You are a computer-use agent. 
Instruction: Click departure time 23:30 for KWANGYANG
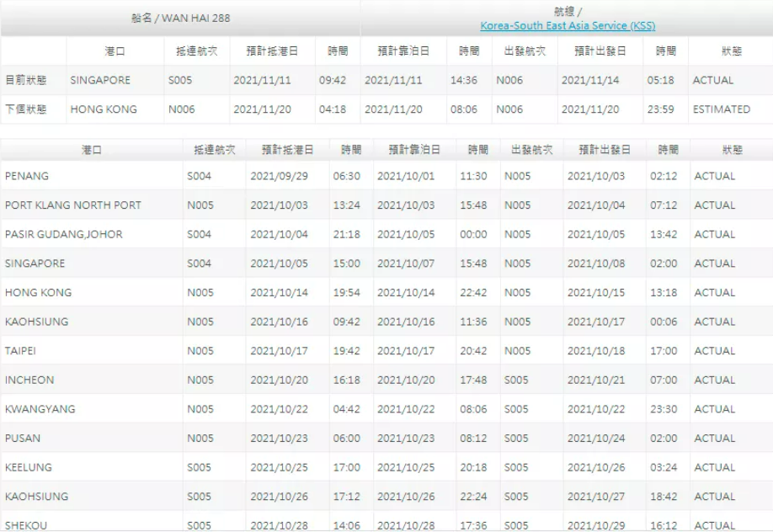pyautogui.click(x=664, y=409)
